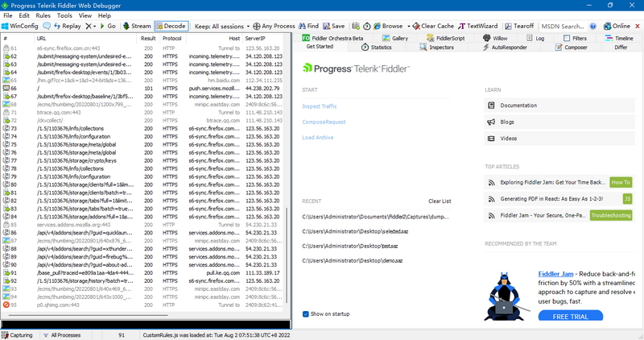Click Clear List in Recent section
The width and height of the screenshot is (644, 340).
pyautogui.click(x=440, y=201)
